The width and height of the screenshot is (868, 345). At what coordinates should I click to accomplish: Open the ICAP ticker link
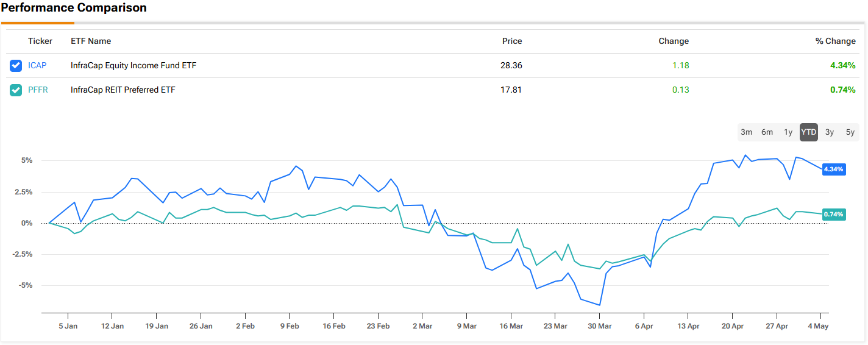tap(37, 65)
